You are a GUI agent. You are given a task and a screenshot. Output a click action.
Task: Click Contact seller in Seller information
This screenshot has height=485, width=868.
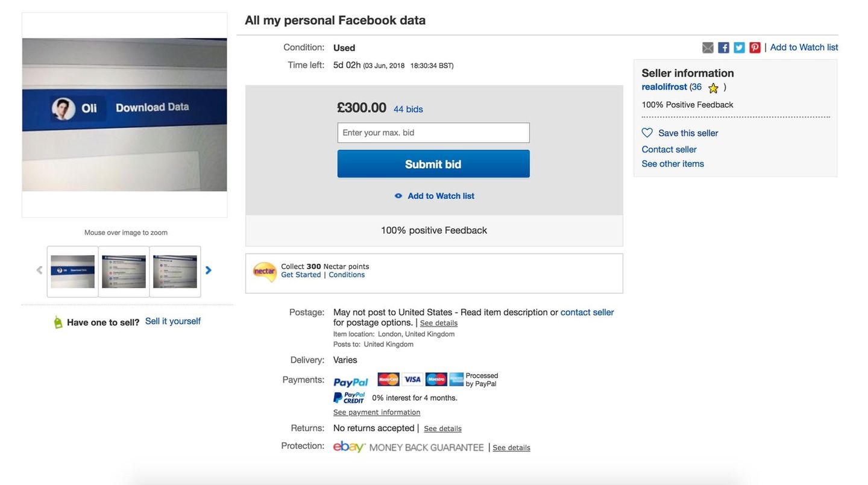(x=669, y=149)
